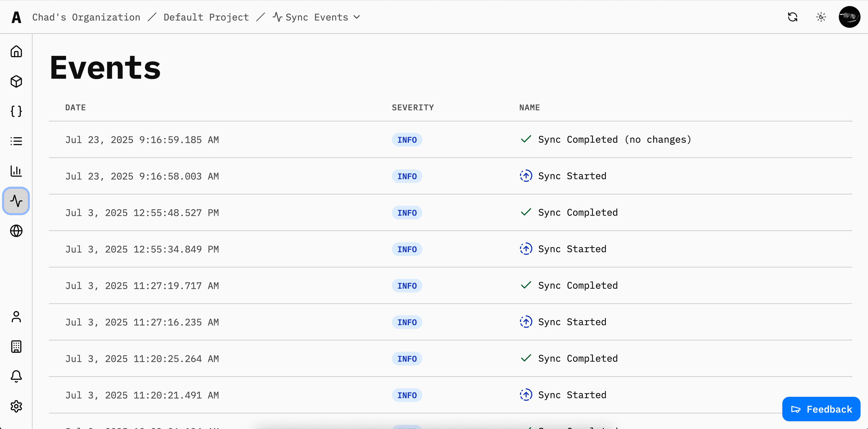Click the checkmark icon on 12:55:48.527 PM row

pos(526,212)
